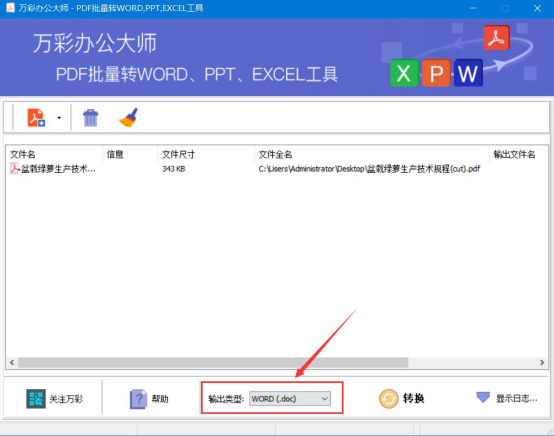Click the PDF icon beside the listed file
The width and height of the screenshot is (554, 436).
(x=14, y=169)
